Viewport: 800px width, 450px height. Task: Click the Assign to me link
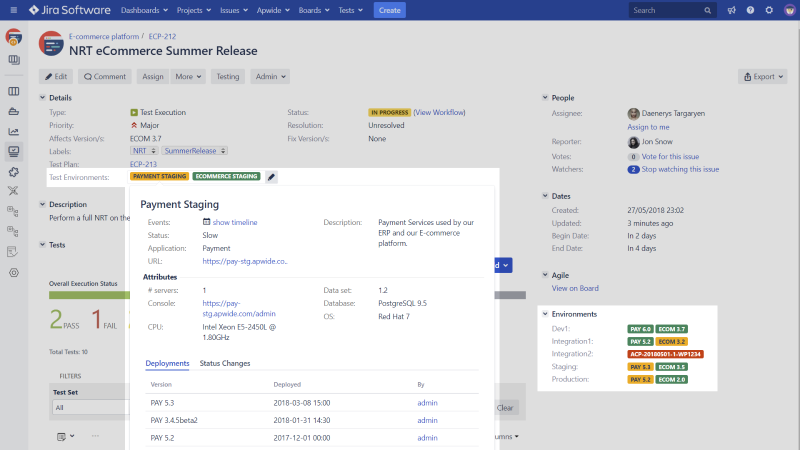coord(648,127)
